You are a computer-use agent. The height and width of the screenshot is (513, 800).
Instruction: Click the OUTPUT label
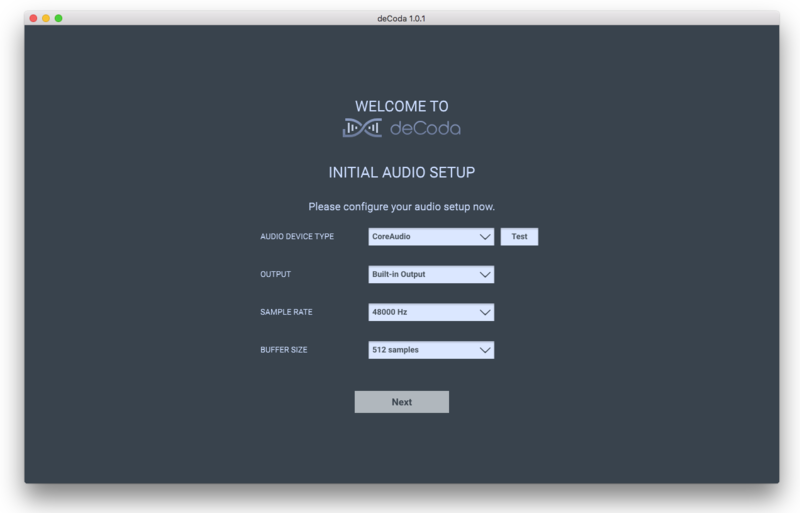[276, 274]
